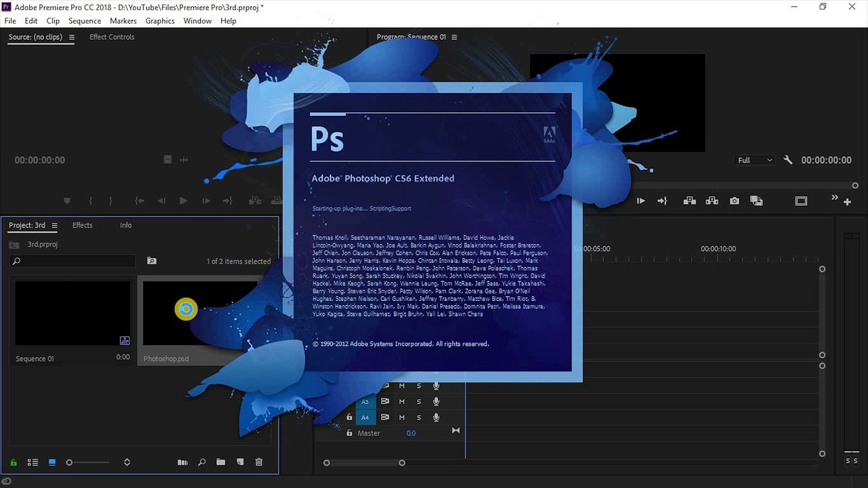Click Add Marker in the Source Monitor
Viewport: 868px width, 488px height.
pos(66,201)
